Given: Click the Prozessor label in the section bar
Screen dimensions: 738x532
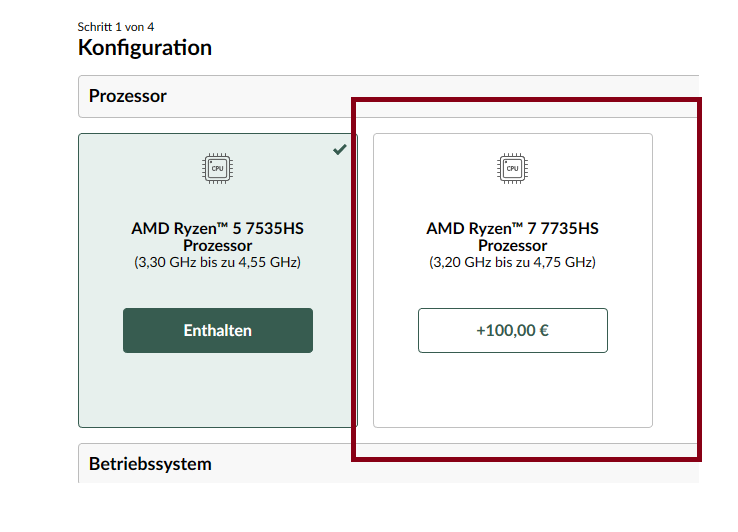Looking at the screenshot, I should pyautogui.click(x=127, y=96).
